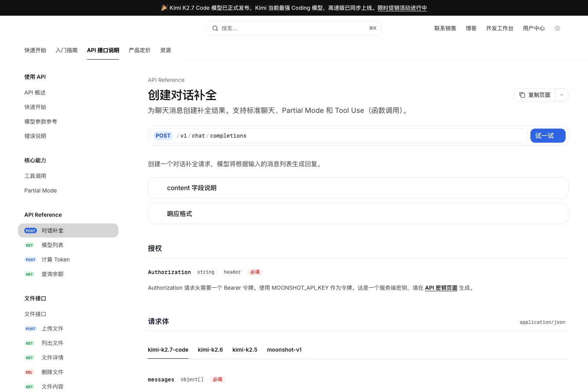Expand the 响应格式 section

click(x=358, y=214)
